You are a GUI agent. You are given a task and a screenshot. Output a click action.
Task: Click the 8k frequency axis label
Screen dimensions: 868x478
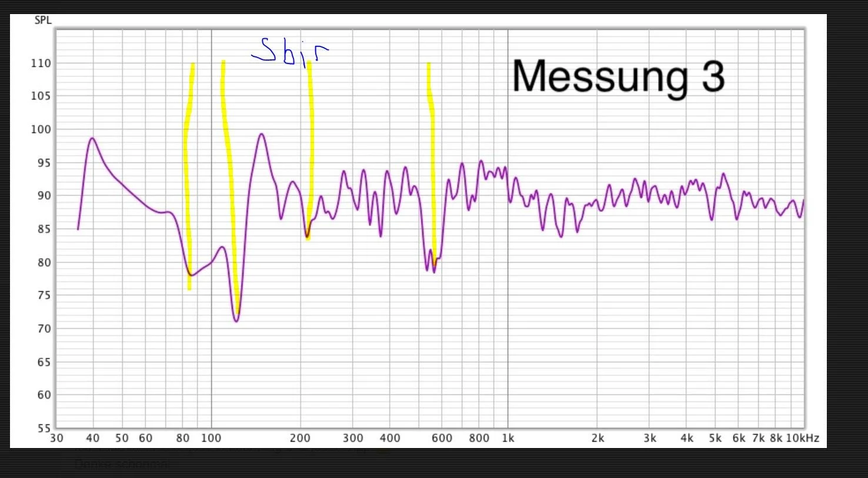(x=776, y=438)
